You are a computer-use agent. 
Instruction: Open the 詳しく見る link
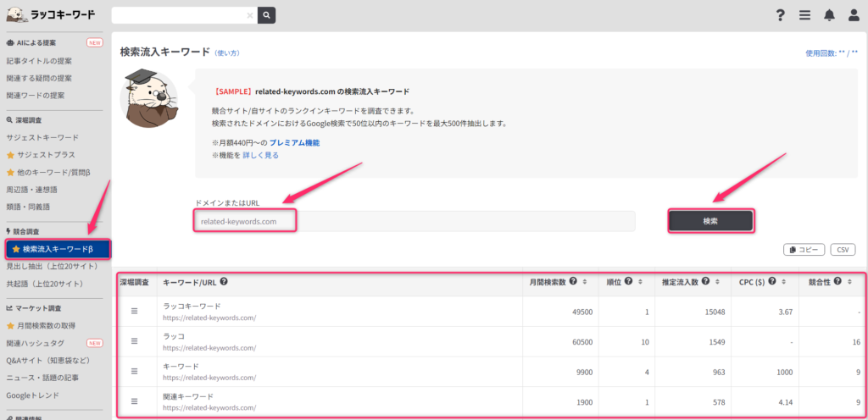pyautogui.click(x=261, y=155)
